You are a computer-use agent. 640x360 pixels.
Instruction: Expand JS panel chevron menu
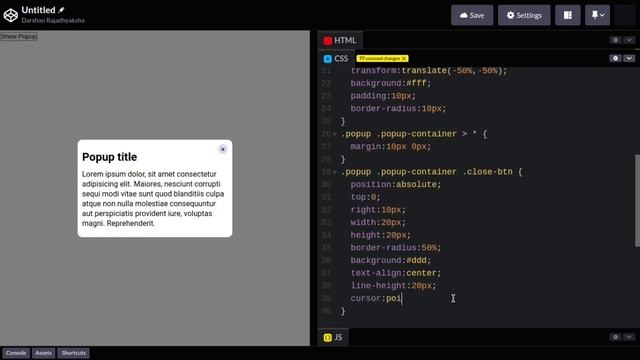tap(629, 337)
